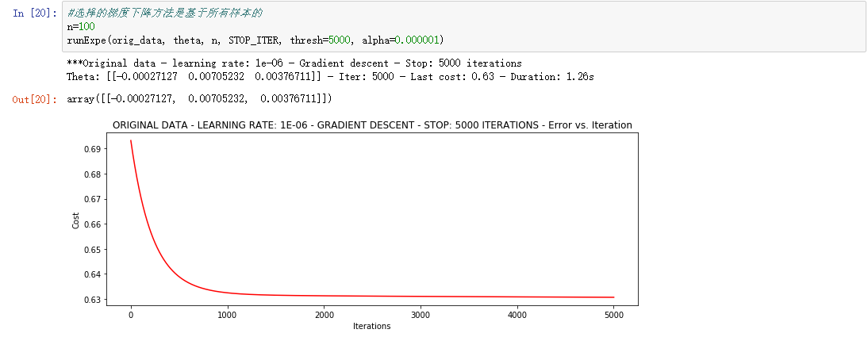Click the 0.65 y-axis tick label
Screen dimensions: 868x337
pos(93,249)
